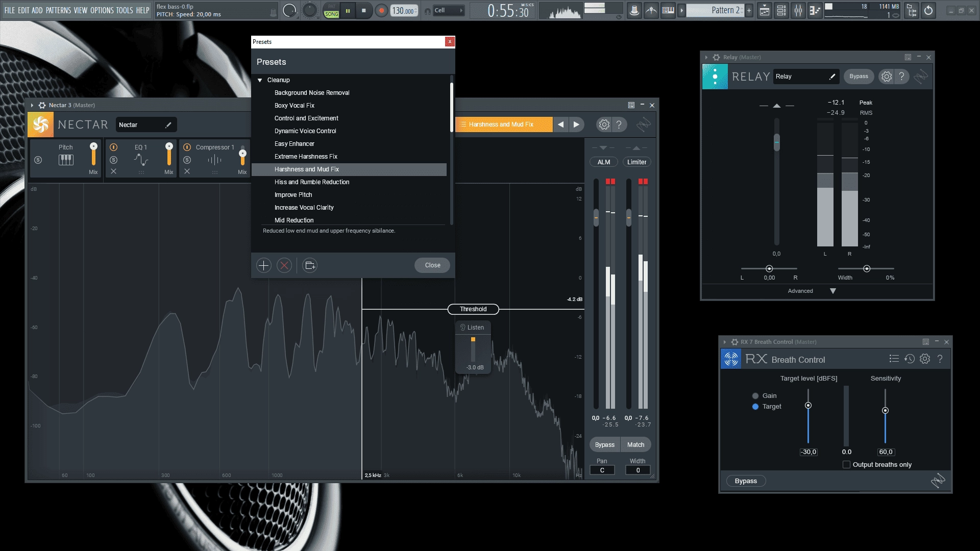980x551 pixels.
Task: Pause playback in FL Studio transport
Action: 348,10
